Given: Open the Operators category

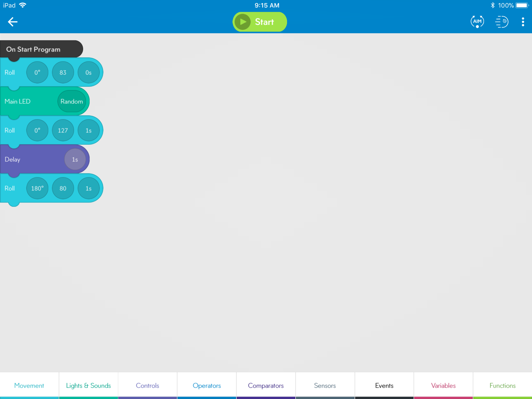Looking at the screenshot, I should click(x=206, y=385).
